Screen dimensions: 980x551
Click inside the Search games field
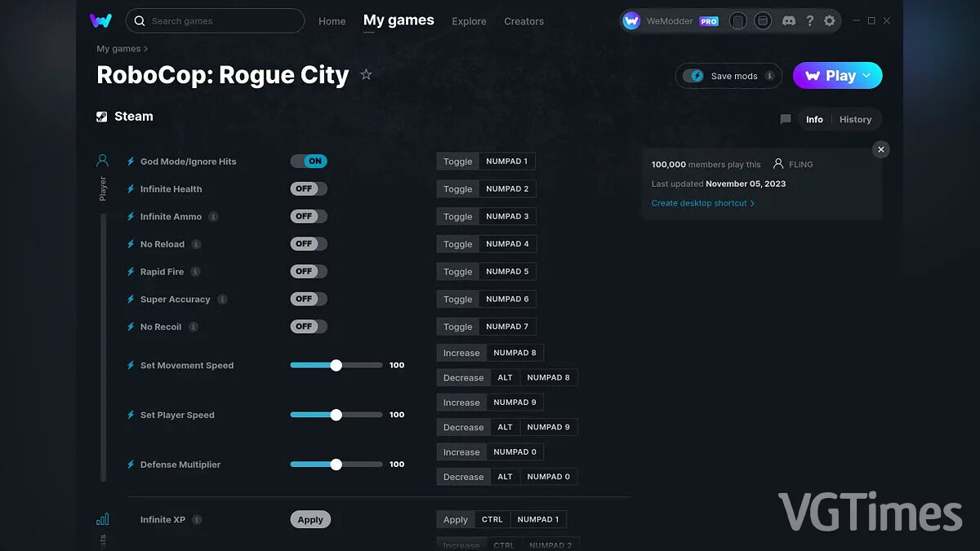pyautogui.click(x=215, y=20)
